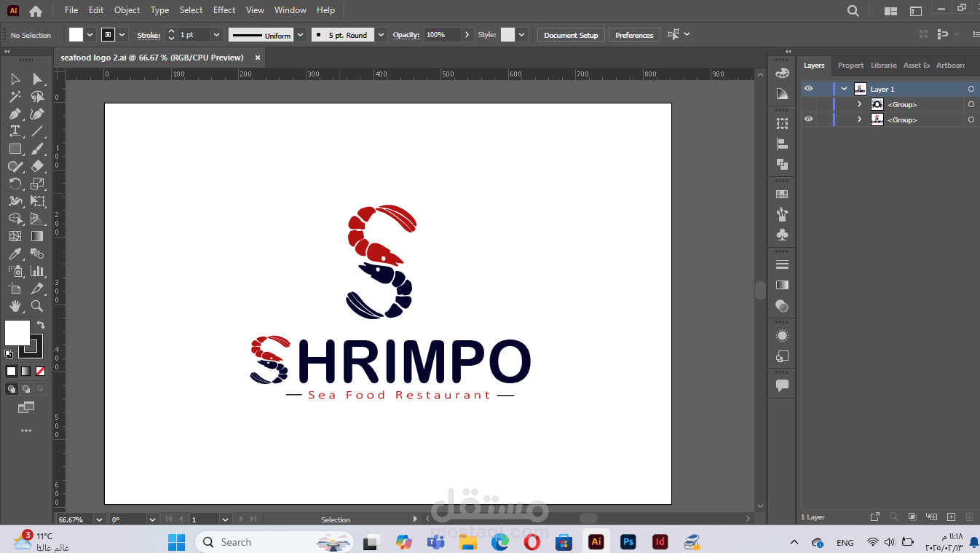Choose the Mesh tool
Screen dimensions: 980x553
(15, 236)
